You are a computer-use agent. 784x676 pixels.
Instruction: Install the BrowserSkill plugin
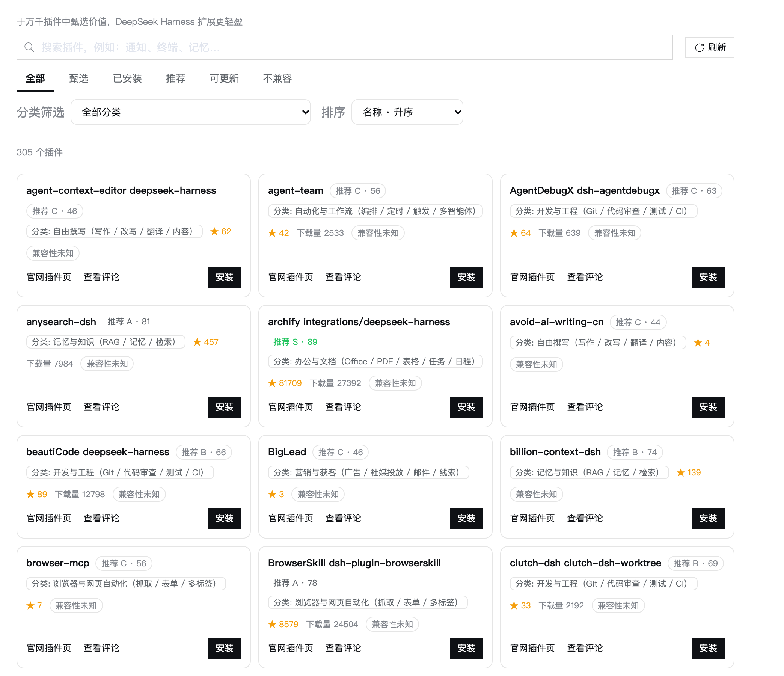pos(466,648)
